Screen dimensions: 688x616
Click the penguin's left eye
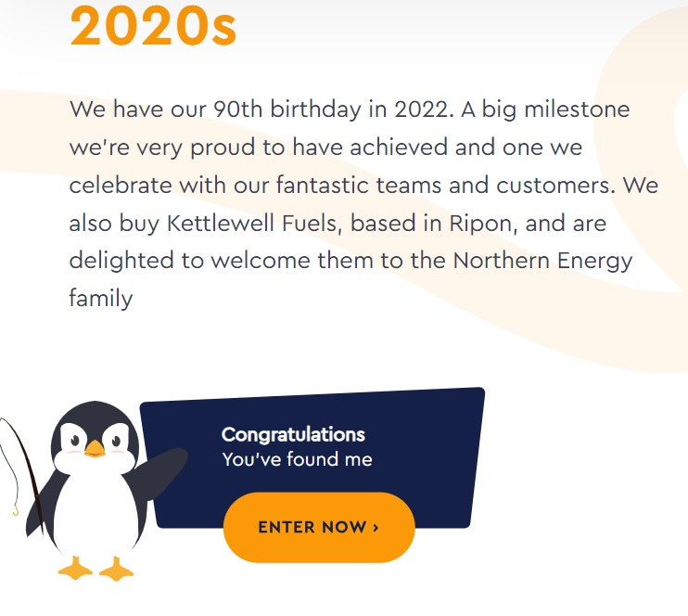click(x=73, y=435)
